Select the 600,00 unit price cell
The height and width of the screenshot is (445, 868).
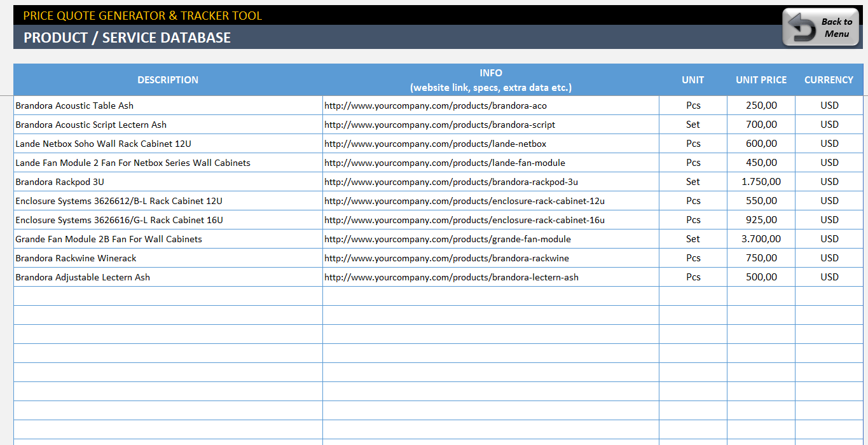click(761, 144)
